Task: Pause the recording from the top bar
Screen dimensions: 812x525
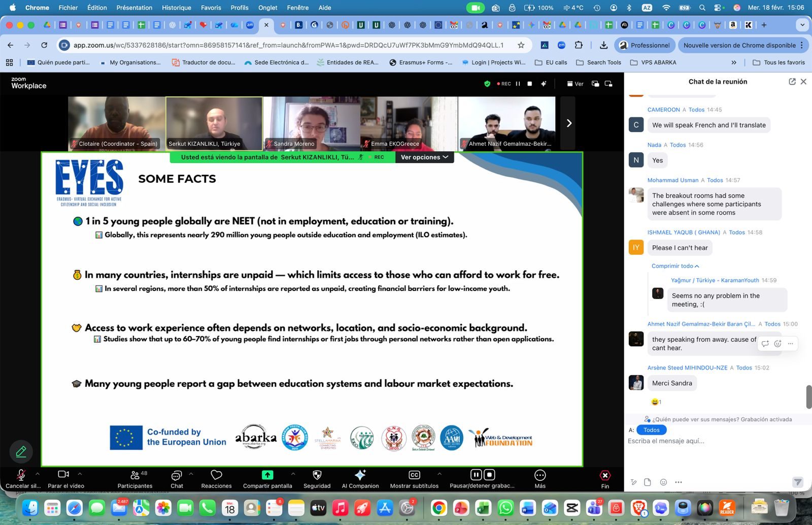Action: click(x=518, y=84)
